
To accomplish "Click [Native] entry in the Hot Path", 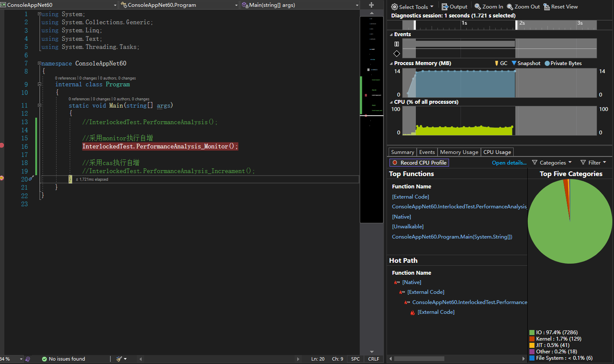I will pyautogui.click(x=412, y=282).
